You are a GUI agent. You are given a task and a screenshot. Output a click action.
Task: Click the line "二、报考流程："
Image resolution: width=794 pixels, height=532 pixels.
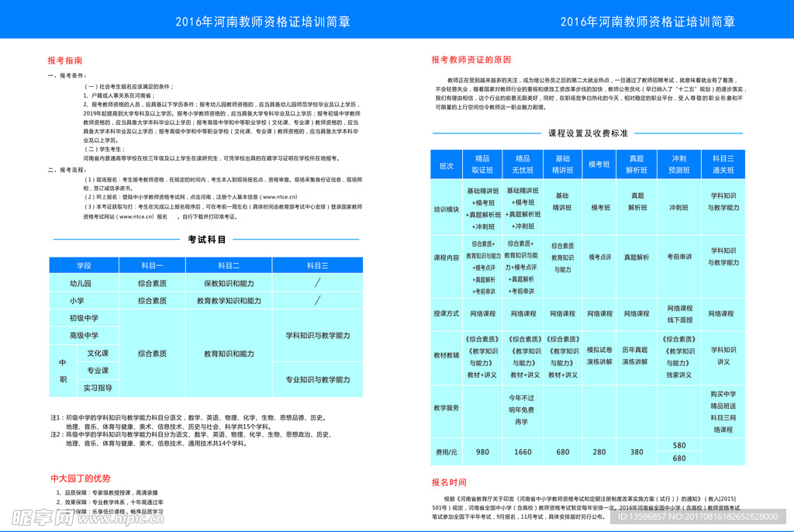(x=67, y=170)
